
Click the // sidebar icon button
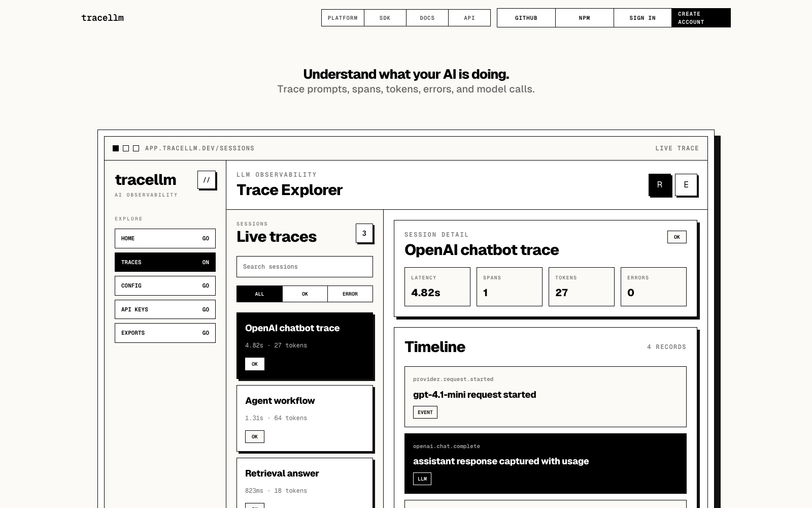pos(207,180)
